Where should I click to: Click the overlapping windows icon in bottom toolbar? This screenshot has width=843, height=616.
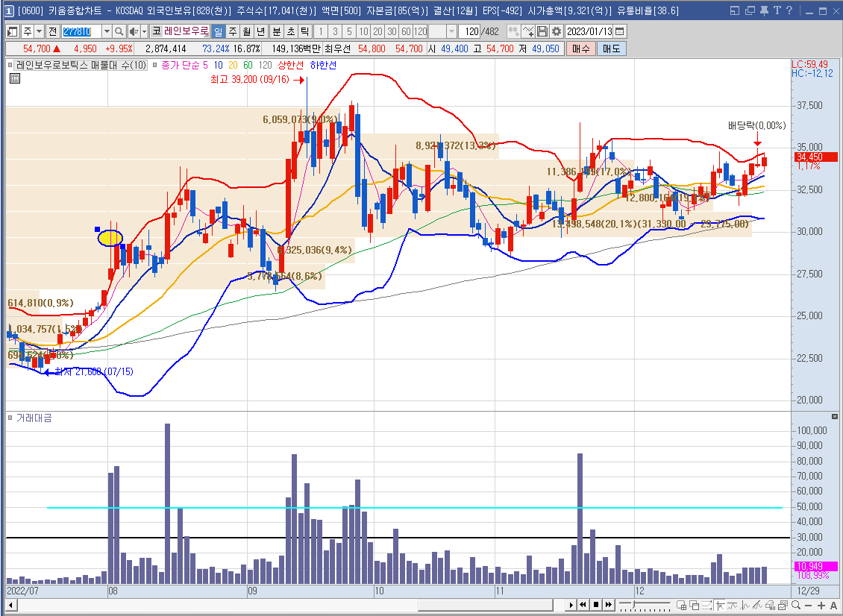(x=694, y=606)
